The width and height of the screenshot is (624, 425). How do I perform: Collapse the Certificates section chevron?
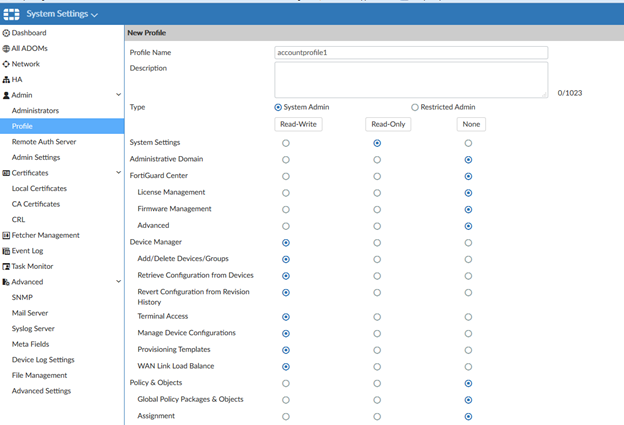118,173
